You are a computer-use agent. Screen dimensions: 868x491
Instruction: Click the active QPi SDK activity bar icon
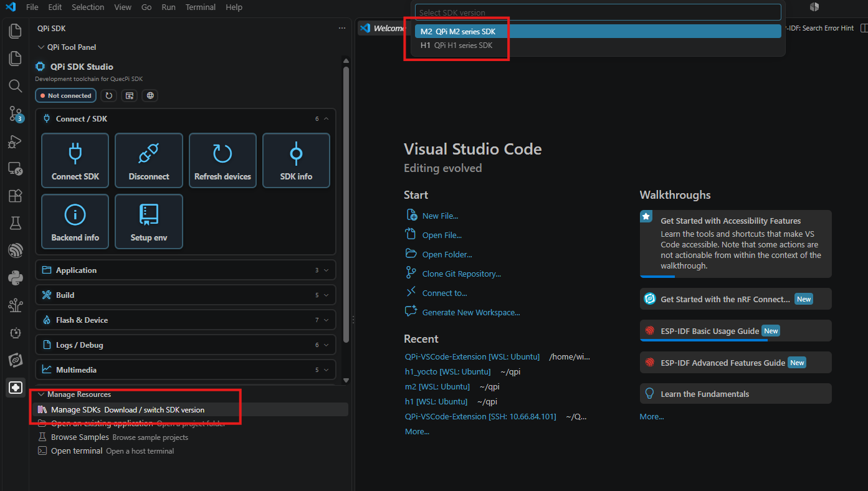(15, 387)
